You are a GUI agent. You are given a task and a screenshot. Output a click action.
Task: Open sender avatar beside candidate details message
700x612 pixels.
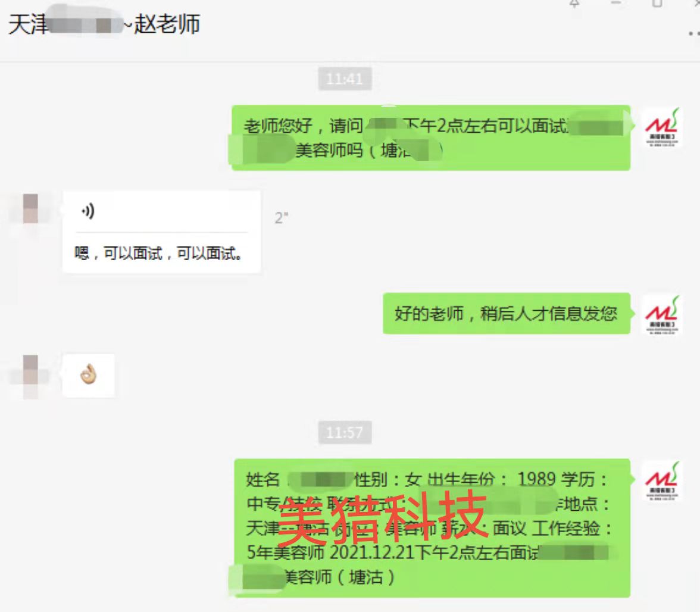(x=662, y=482)
